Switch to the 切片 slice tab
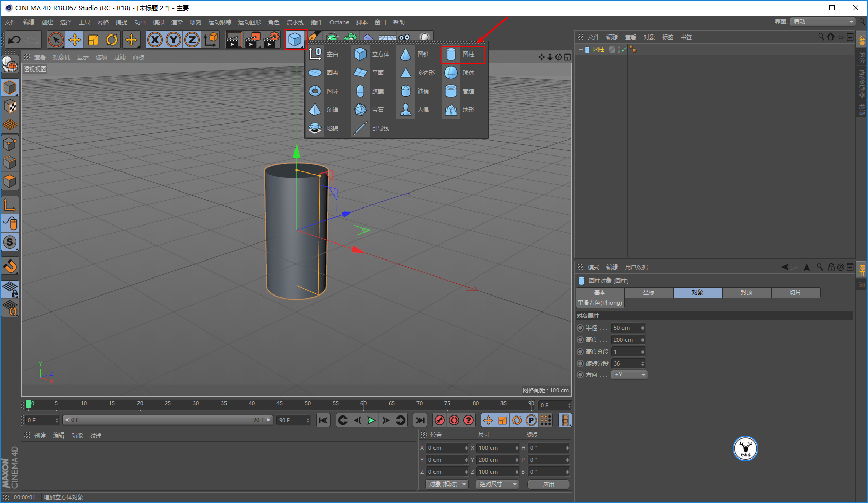The width and height of the screenshot is (868, 503). coord(795,292)
